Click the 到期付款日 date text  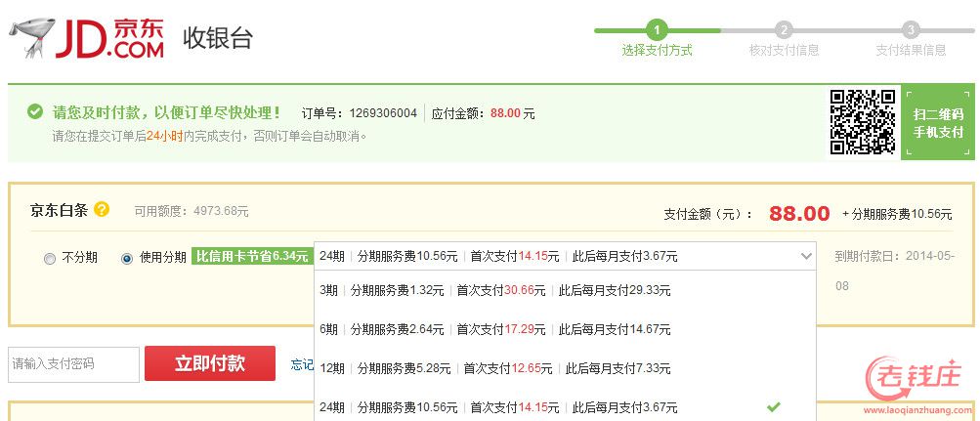[x=895, y=271]
